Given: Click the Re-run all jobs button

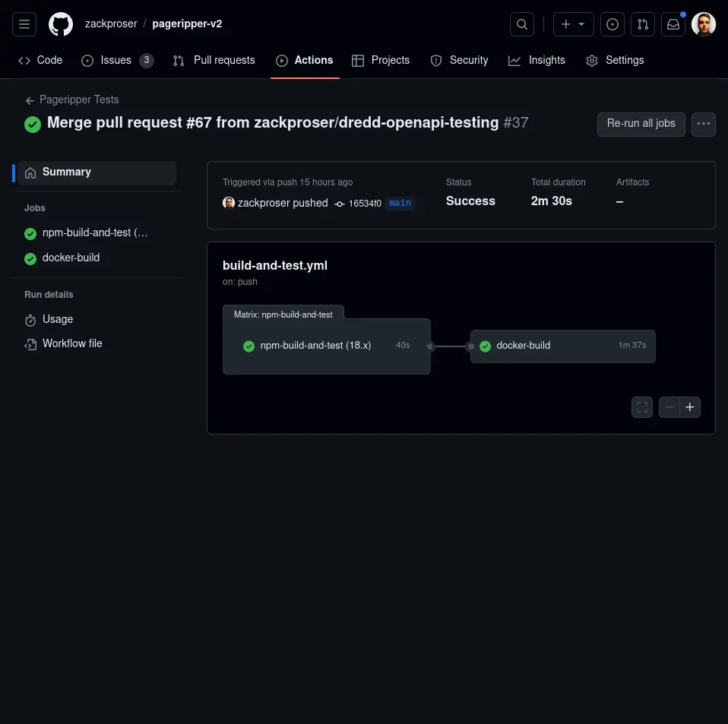Looking at the screenshot, I should coord(641,124).
